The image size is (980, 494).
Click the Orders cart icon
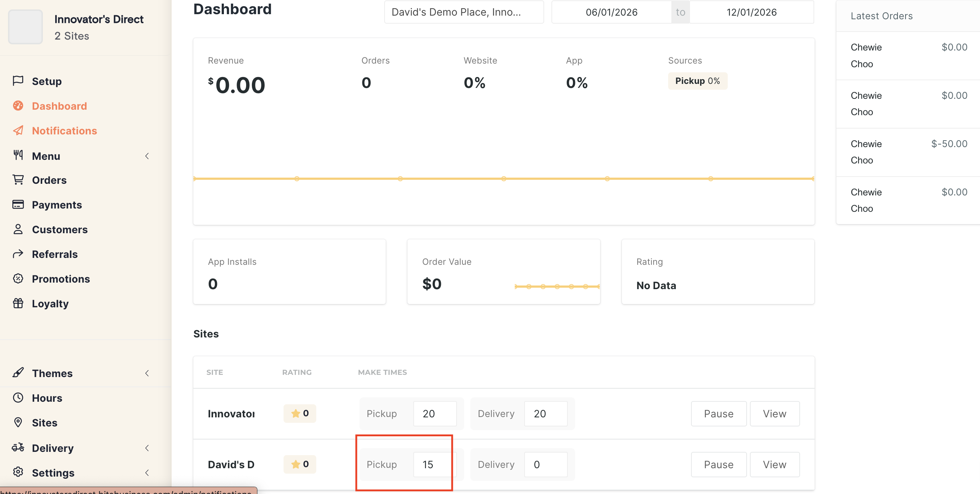tap(18, 179)
